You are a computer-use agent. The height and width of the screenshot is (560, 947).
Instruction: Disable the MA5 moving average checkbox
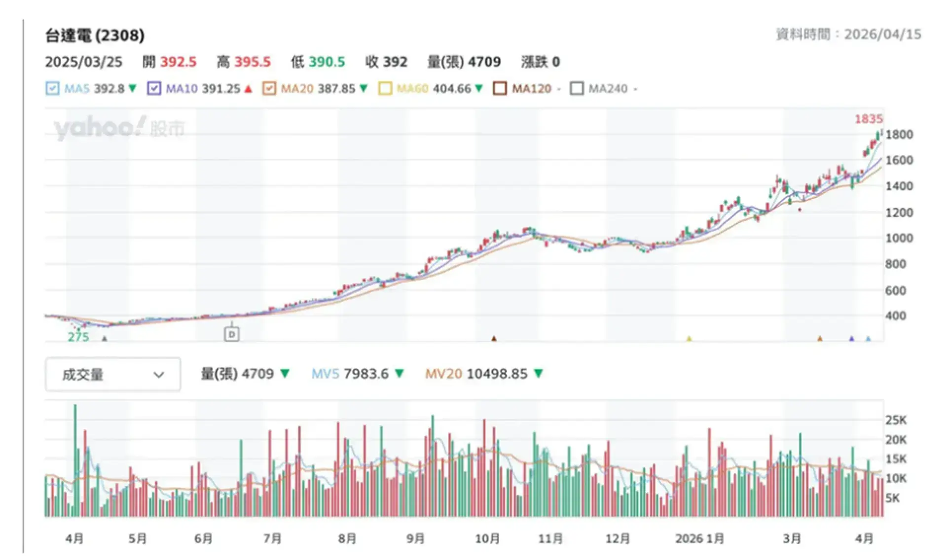click(53, 89)
